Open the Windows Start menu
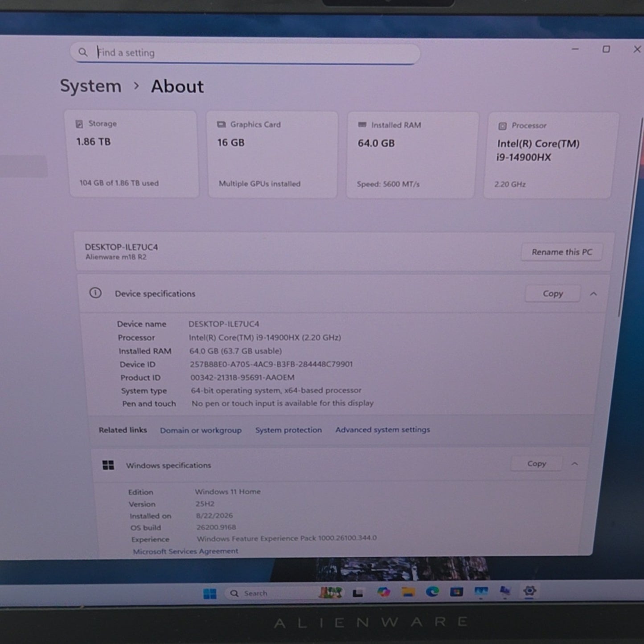Screen dimensions: 644x644 coord(209,594)
